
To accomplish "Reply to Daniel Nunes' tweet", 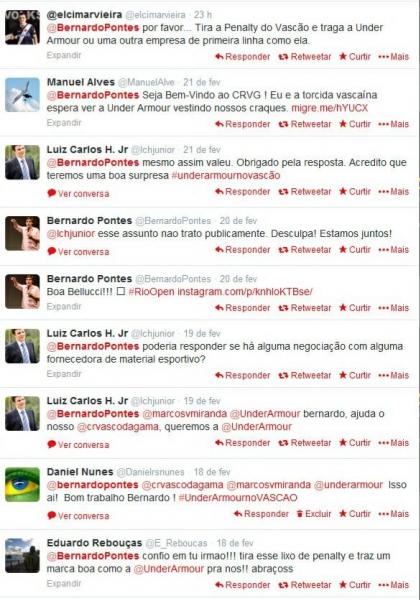I will (x=261, y=514).
